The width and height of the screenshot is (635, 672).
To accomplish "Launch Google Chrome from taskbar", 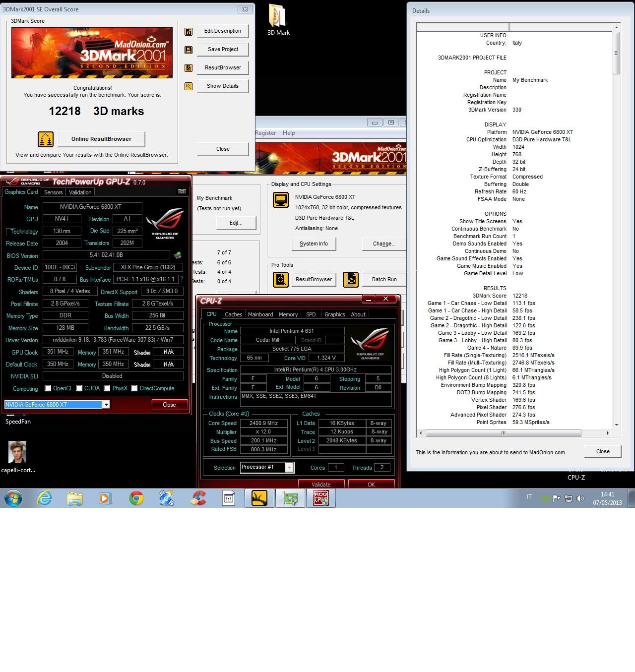I will (136, 498).
